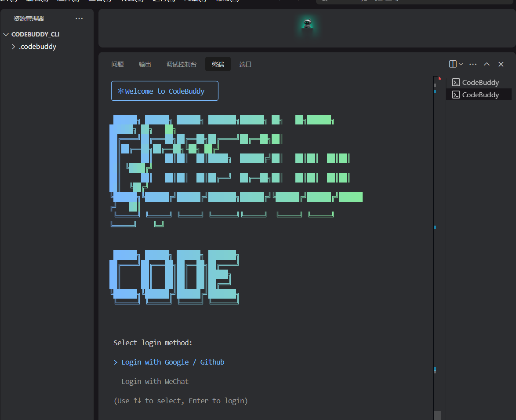Click the Welcome to CodeBuddy banner
Viewport: 516px width, 420px height.
pos(164,91)
